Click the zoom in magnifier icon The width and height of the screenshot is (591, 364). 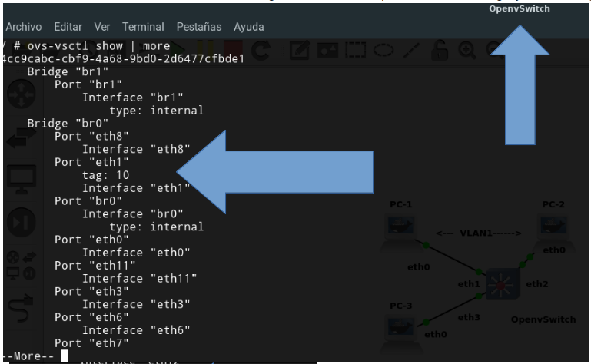[x=466, y=51]
